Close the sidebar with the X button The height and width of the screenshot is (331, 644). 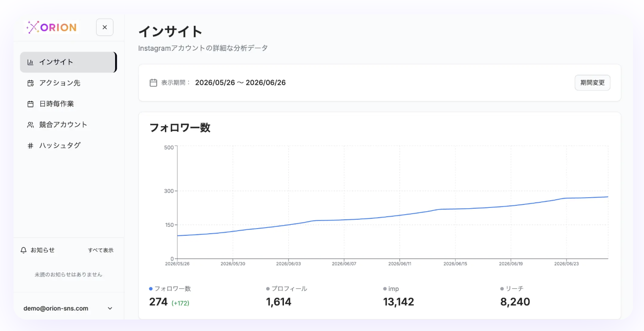(x=105, y=27)
